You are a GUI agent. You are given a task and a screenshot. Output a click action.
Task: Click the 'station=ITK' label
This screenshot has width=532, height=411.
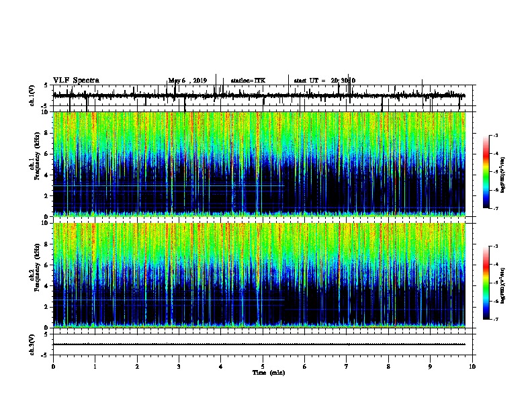point(248,81)
